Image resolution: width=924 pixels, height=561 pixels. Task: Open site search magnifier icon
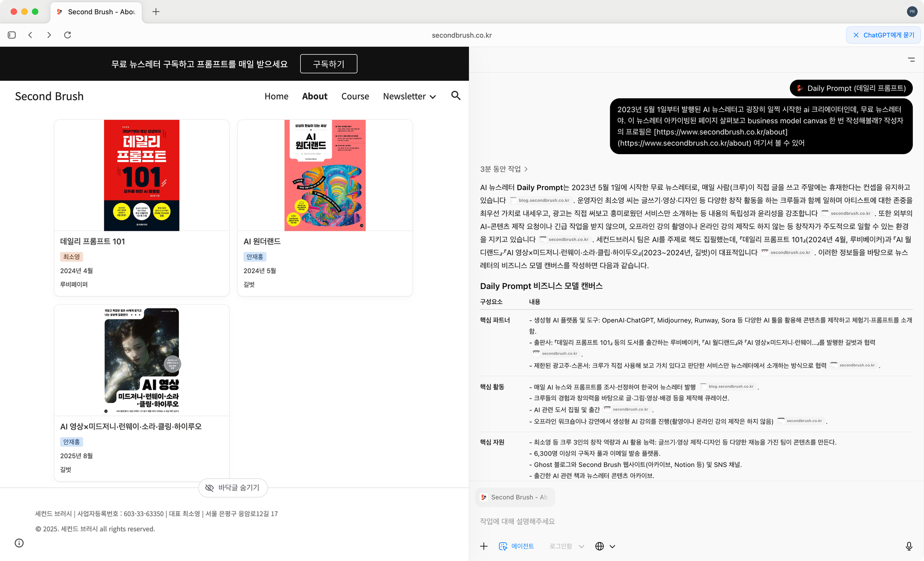point(456,96)
